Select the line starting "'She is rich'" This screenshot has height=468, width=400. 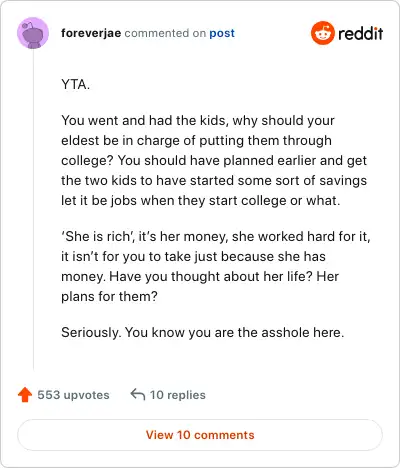(216, 237)
